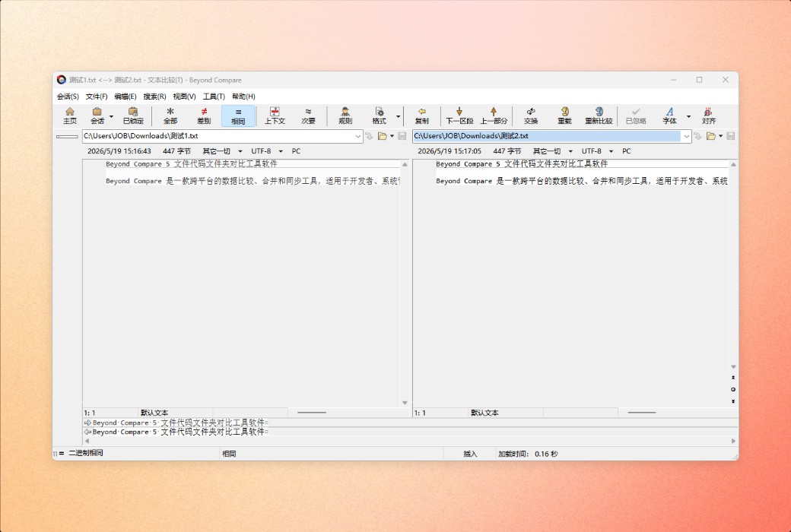This screenshot has height=532, width=791.
Task: Click the 复制 copy-to-left arrow icon
Action: (x=421, y=116)
